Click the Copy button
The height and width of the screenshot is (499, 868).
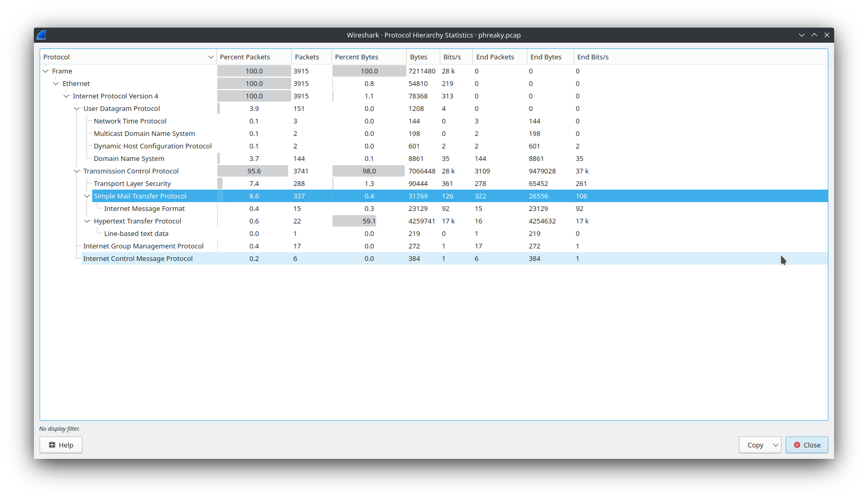tap(755, 445)
